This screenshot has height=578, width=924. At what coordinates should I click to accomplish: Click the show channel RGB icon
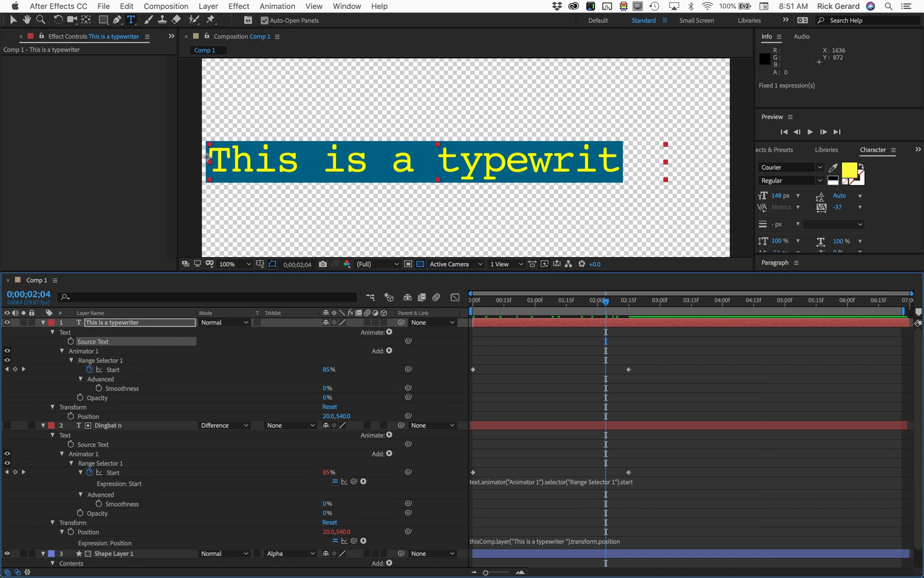[x=347, y=264]
